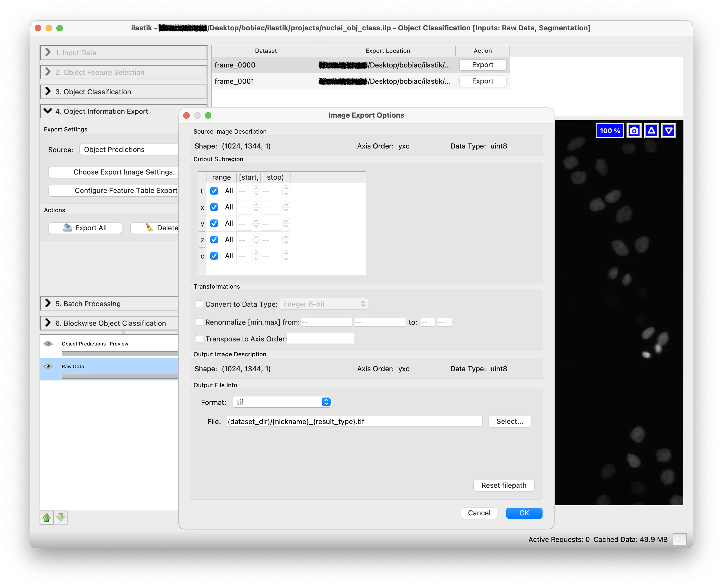Click the File path input field
723x588 pixels.
coord(354,421)
